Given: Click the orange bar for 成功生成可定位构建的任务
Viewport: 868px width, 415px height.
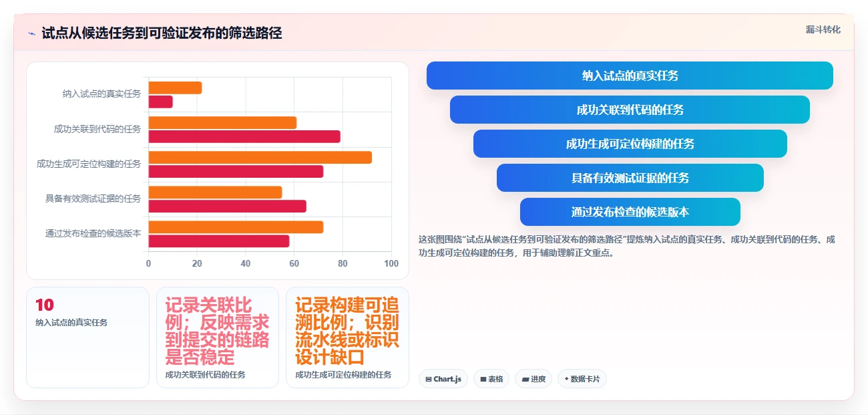Looking at the screenshot, I should [260, 157].
